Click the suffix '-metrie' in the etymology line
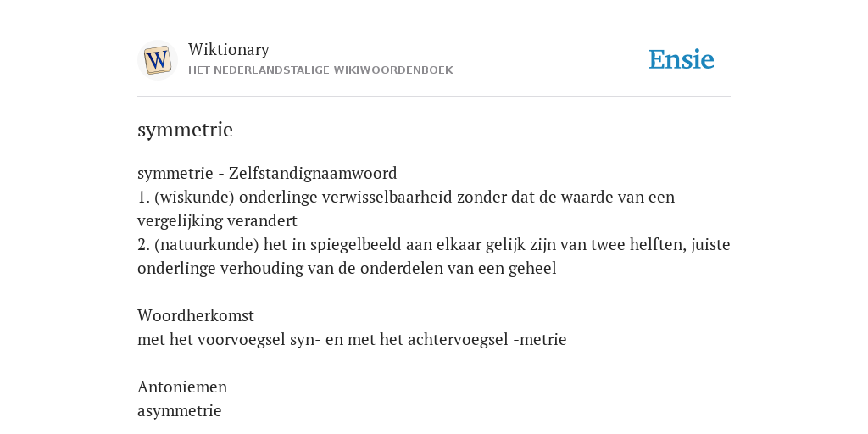 (540, 339)
